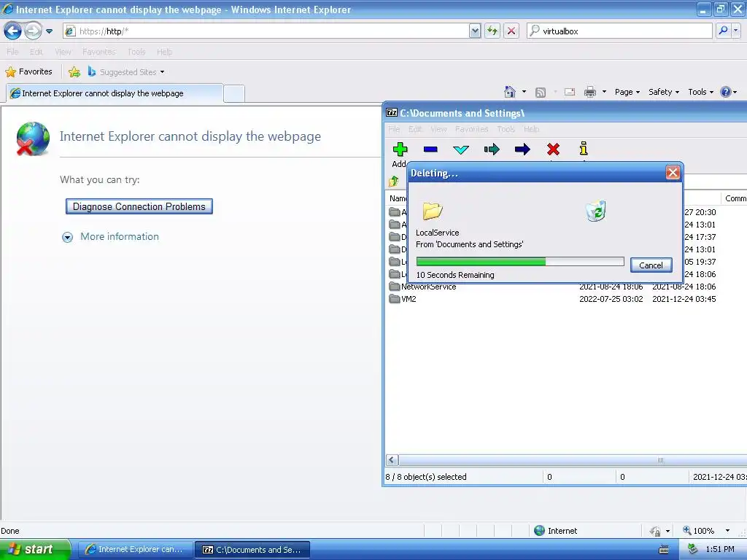Click the search box containing virtualbox
The width and height of the screenshot is (747, 560).
coord(619,31)
